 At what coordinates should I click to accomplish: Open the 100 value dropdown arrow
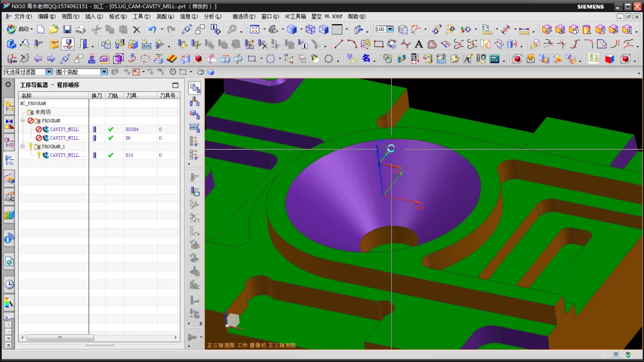390,29
